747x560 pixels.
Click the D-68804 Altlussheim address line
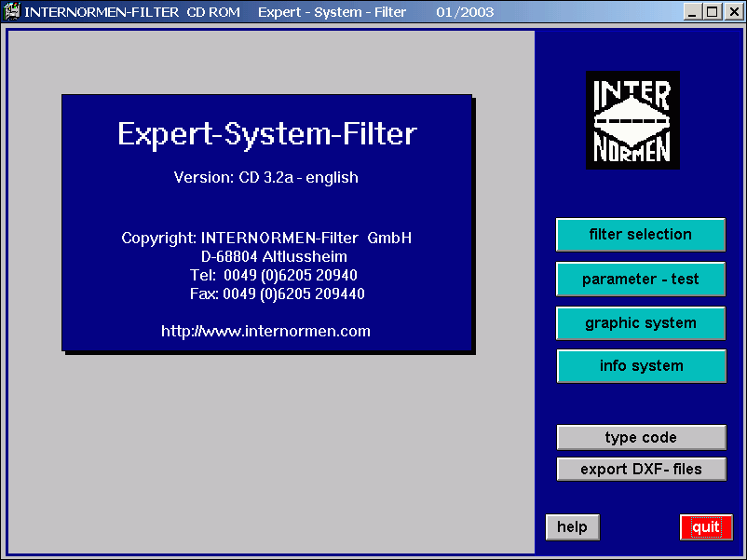274,256
